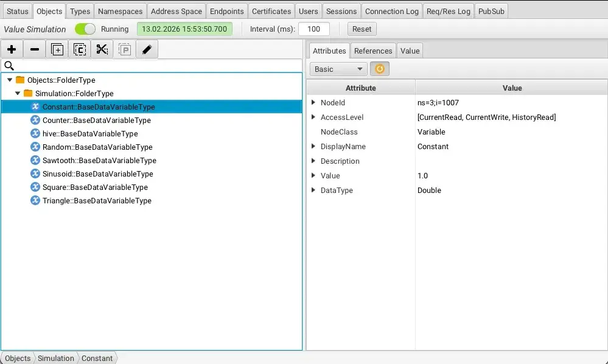Screen dimensions: 608x364
Task: Select Counter::BaseDataVariableType tree row
Action: pos(152,120)
